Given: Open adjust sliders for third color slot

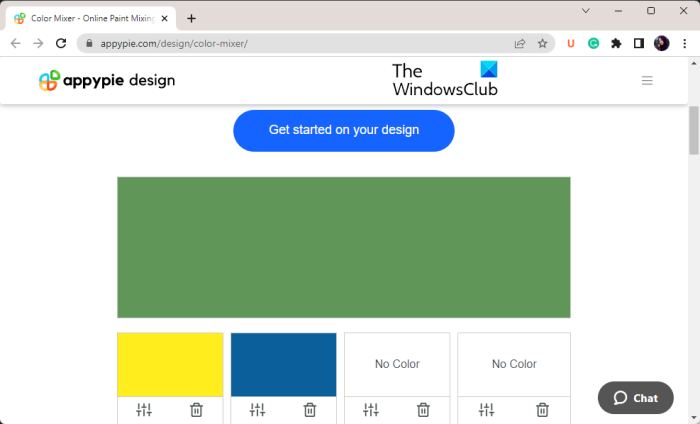Looking at the screenshot, I should point(371,410).
